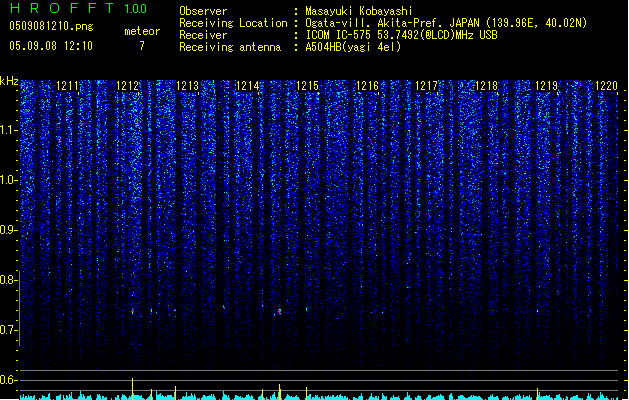The height and width of the screenshot is (400, 629).
Task: Click antenna value A504HB(yagi 4el)
Action: (353, 47)
